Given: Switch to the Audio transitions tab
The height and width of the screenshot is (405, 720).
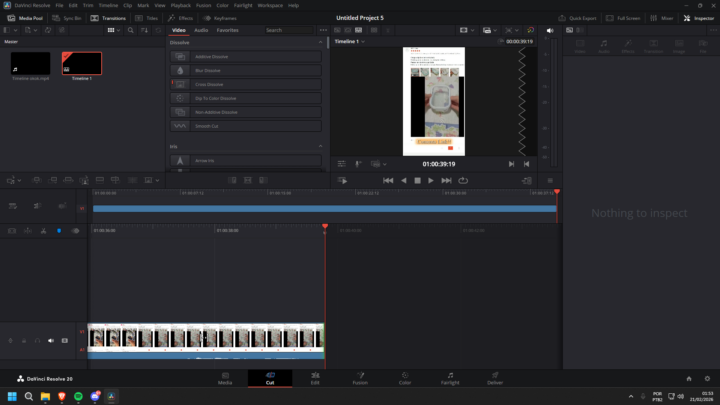Looking at the screenshot, I should tap(201, 30).
